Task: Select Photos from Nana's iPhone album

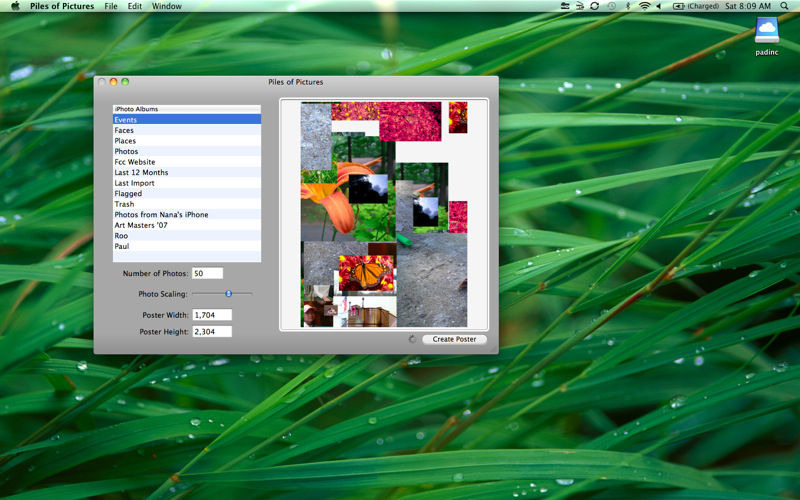Action: 187,214
